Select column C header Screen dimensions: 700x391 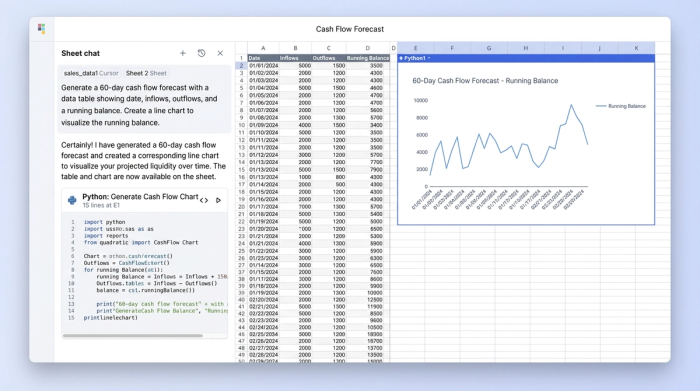tap(328, 48)
